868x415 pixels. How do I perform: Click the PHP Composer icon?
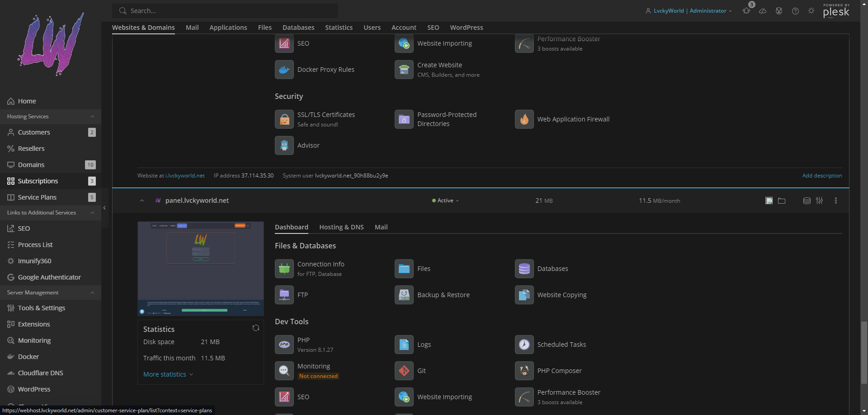(524, 371)
